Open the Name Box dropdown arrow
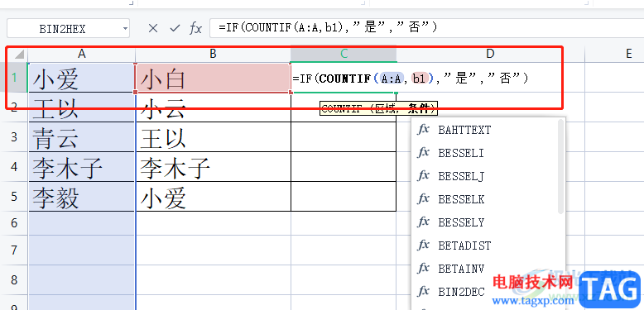This screenshot has height=310, width=644. click(x=125, y=29)
